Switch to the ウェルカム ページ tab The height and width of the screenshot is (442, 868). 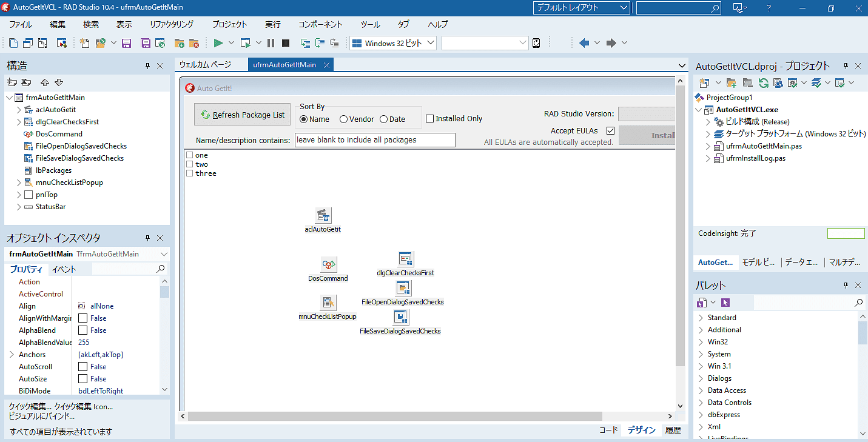205,65
